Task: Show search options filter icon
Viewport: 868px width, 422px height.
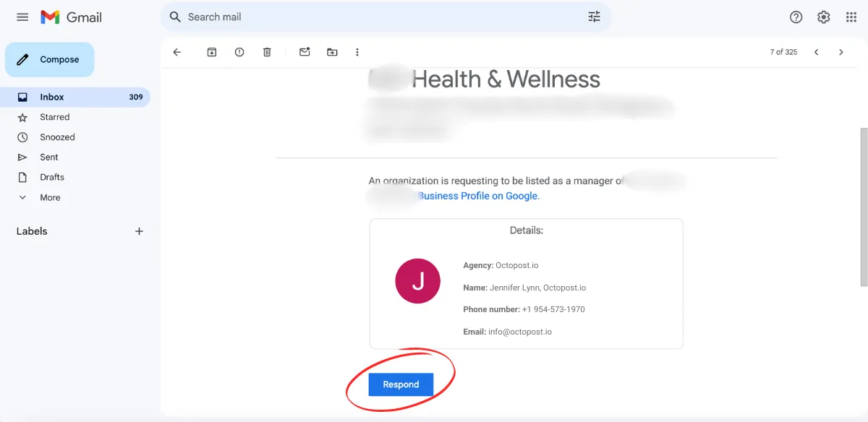Action: click(x=595, y=17)
